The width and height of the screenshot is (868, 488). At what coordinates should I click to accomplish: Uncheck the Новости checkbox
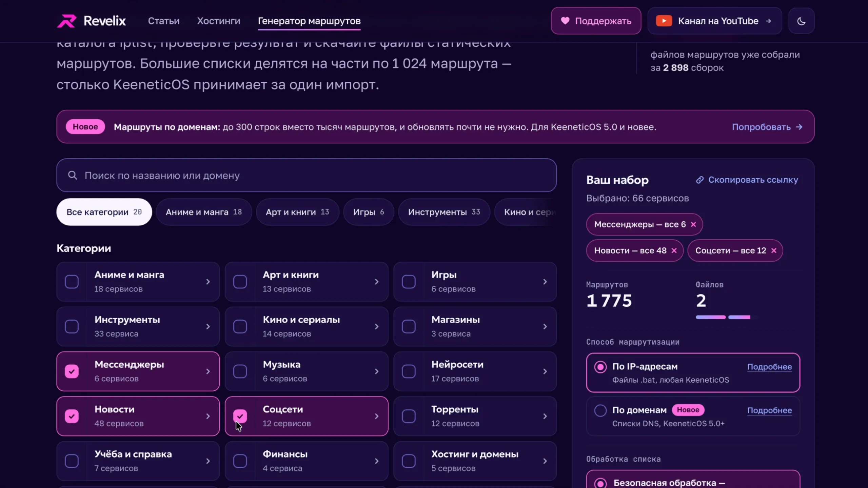[72, 416]
